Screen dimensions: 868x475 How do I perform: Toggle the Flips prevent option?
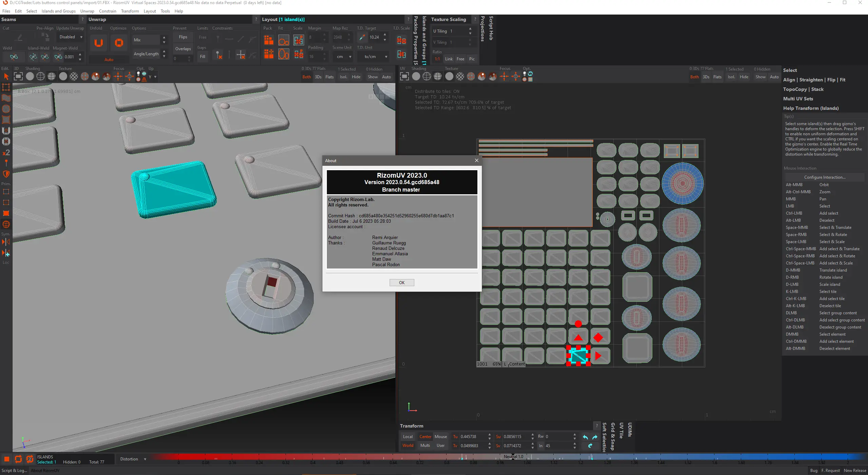tap(183, 37)
